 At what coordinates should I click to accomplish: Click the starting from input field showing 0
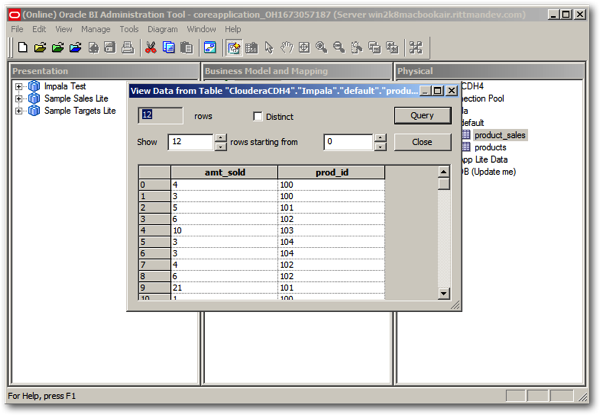click(x=348, y=142)
